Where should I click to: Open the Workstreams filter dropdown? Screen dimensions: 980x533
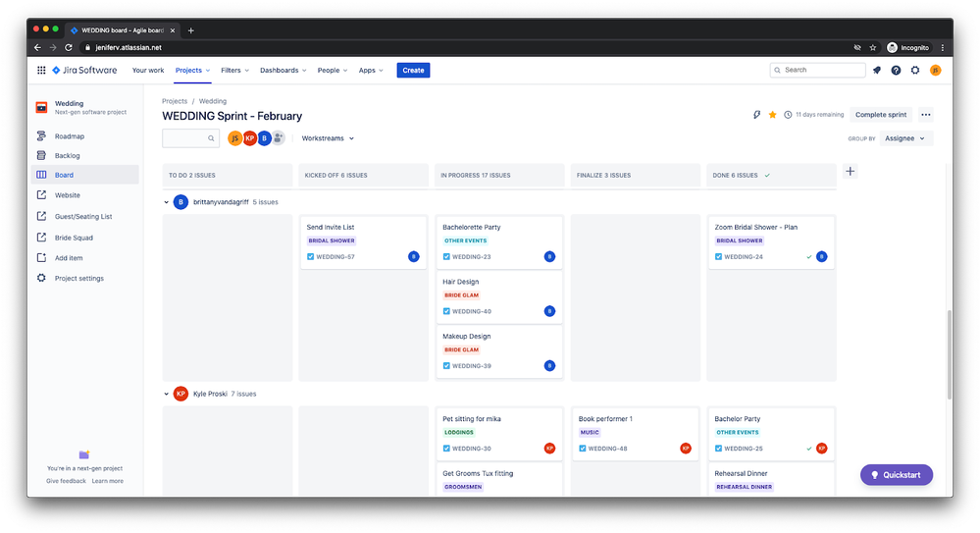tap(328, 138)
